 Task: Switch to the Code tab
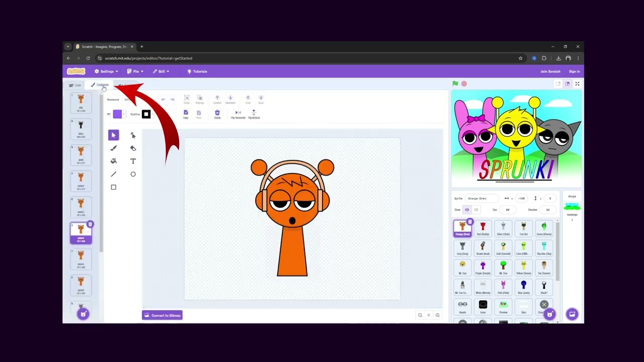[75, 85]
